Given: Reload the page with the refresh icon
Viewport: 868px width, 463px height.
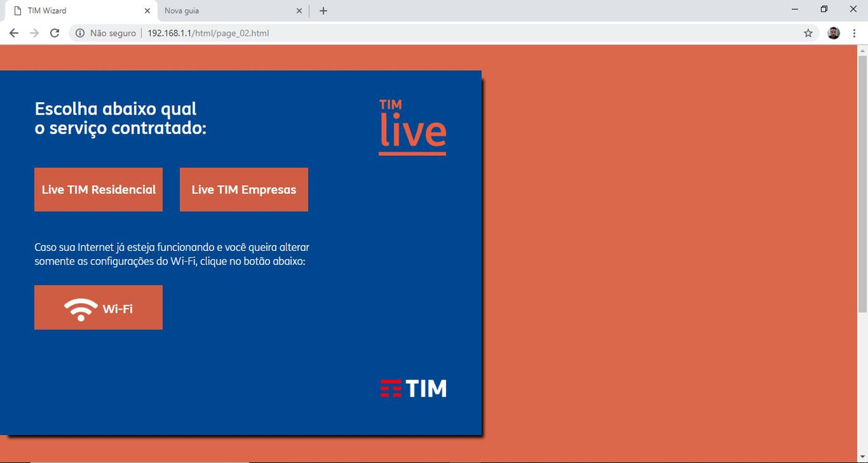Looking at the screenshot, I should 55,33.
